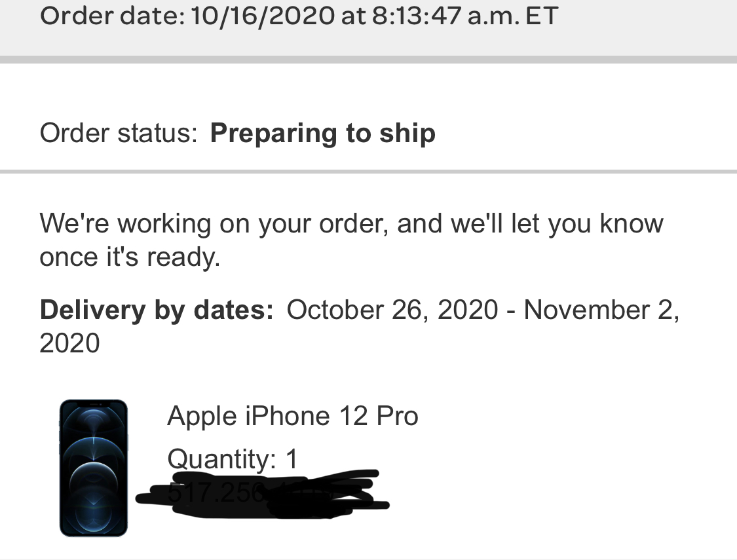This screenshot has width=737, height=560.
Task: Click the iPhone 12 Pro product image
Action: click(93, 468)
